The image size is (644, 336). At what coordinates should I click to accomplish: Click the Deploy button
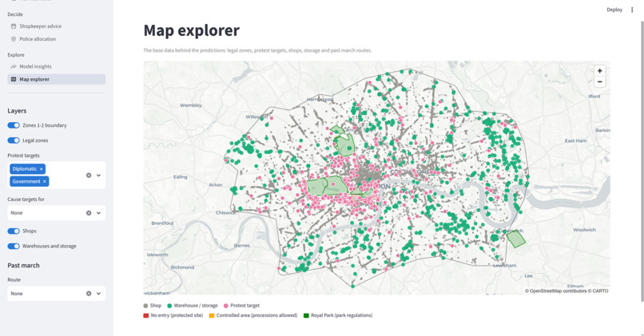pos(614,10)
